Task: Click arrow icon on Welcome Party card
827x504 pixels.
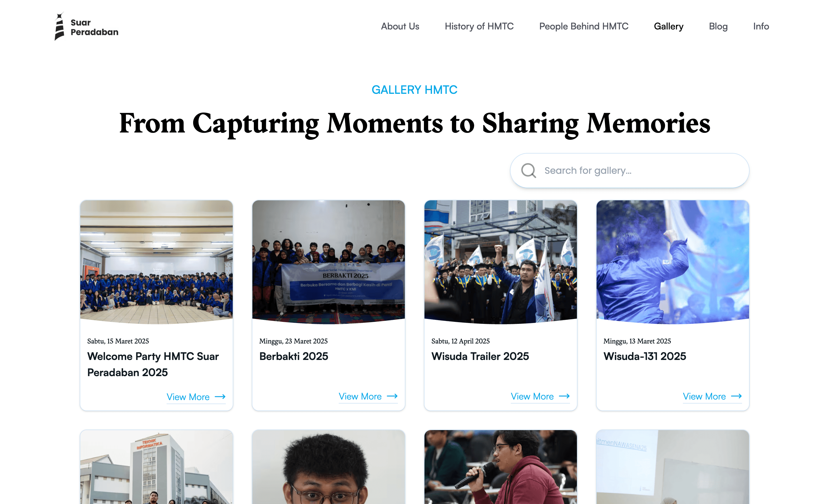Action: 220,397
